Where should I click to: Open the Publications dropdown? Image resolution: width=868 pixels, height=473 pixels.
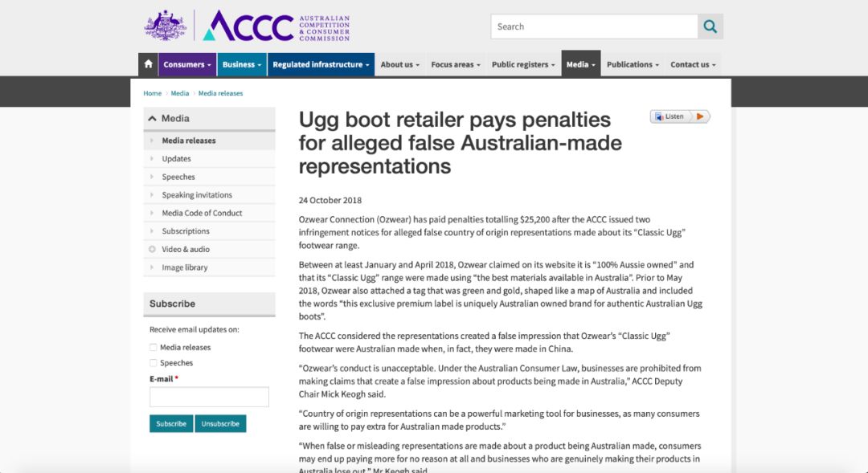coord(633,64)
